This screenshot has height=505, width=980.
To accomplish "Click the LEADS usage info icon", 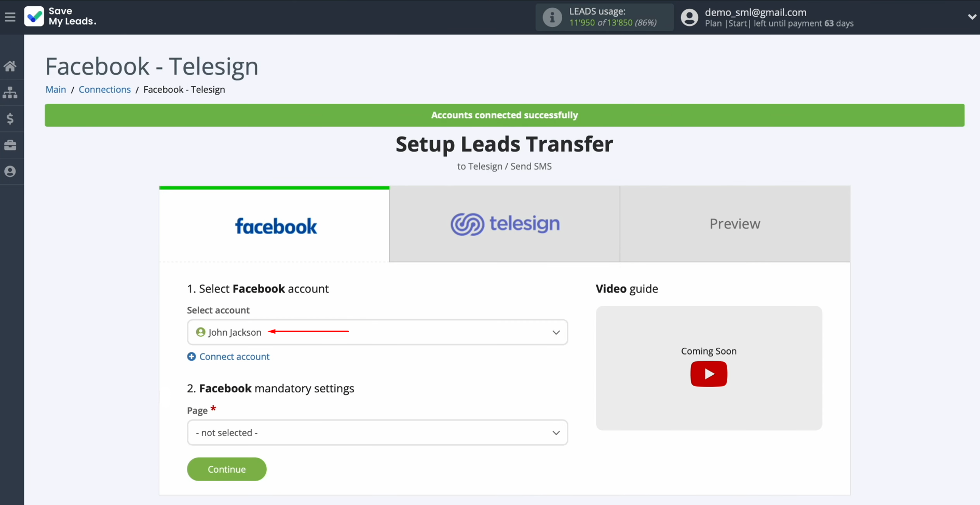I will 552,17.
